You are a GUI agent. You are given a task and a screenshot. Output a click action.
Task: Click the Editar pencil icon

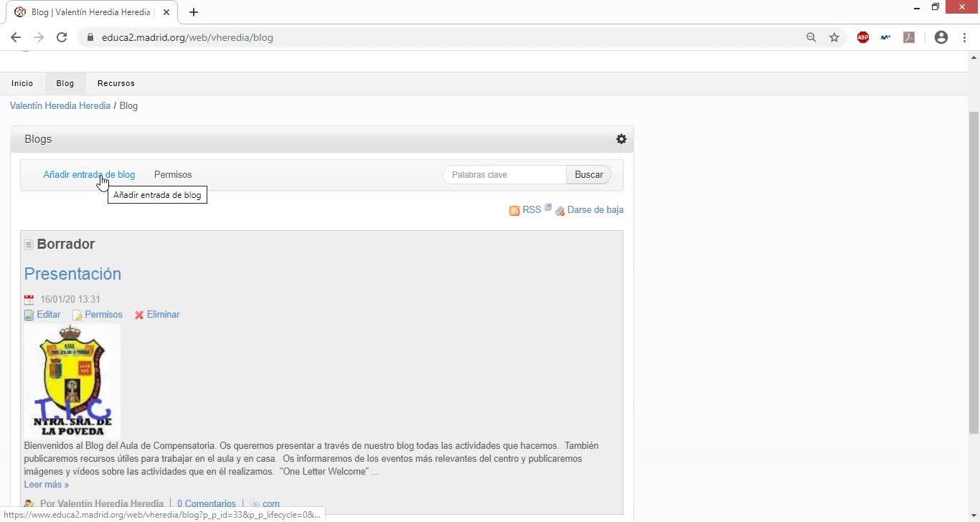point(29,315)
